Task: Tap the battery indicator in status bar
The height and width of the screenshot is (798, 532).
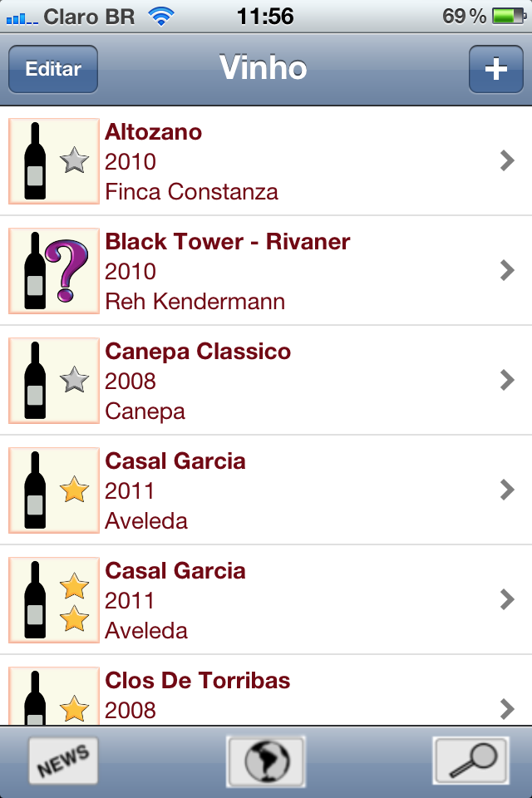Action: pyautogui.click(x=506, y=16)
